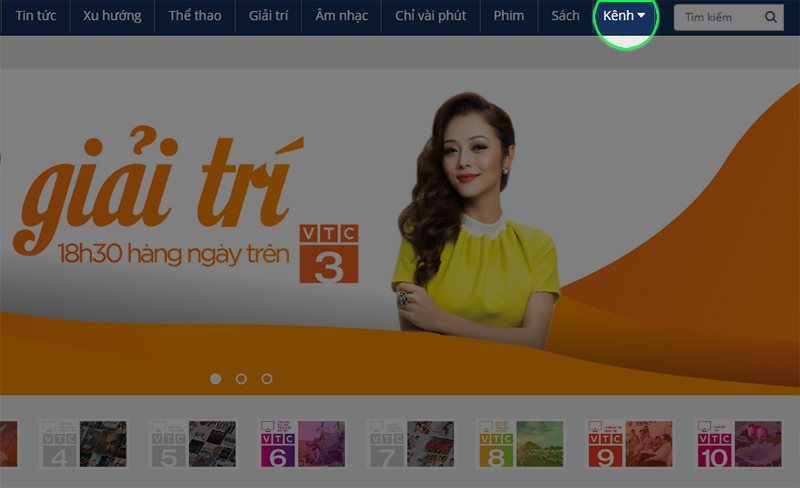The height and width of the screenshot is (488, 800).
Task: Switch to the third carousel slide dot
Action: [267, 379]
